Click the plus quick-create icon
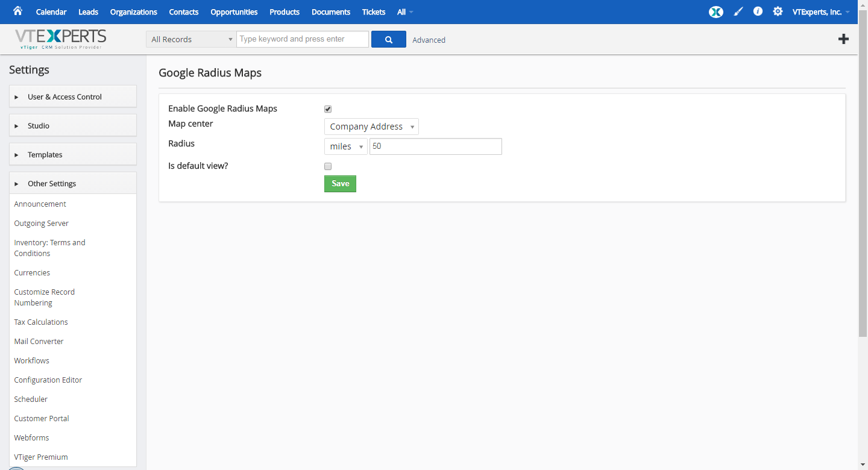This screenshot has width=868, height=470. [843, 39]
